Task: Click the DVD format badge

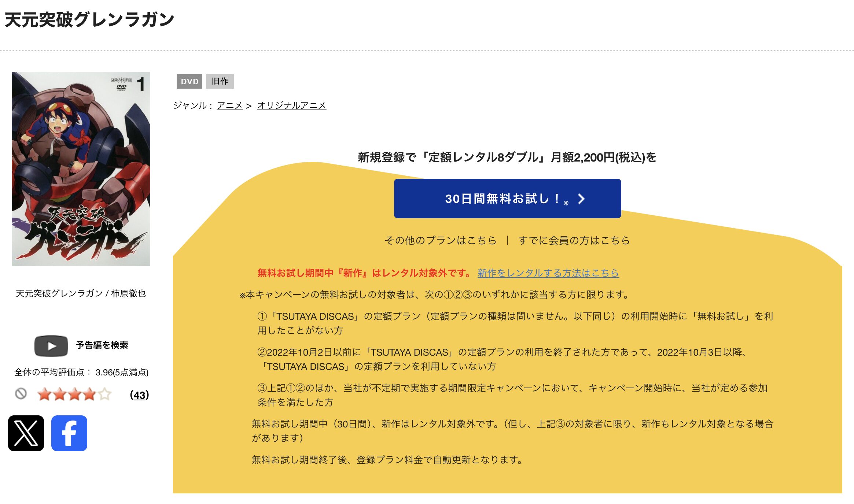Action: tap(189, 81)
